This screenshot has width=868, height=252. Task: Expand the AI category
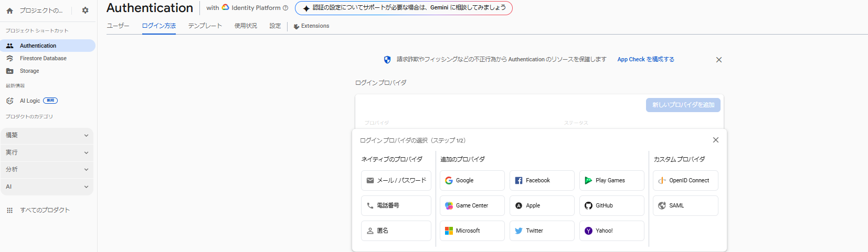click(x=47, y=187)
